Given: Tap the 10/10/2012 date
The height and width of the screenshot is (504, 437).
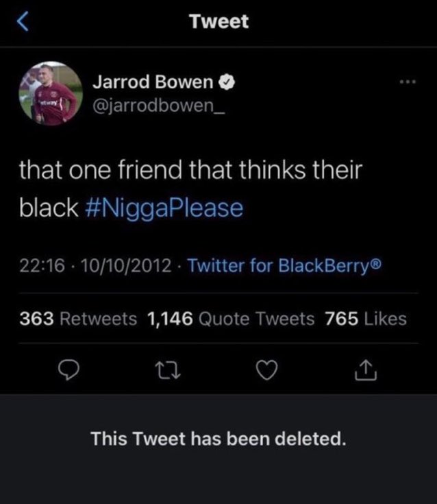Looking at the screenshot, I should pyautogui.click(x=126, y=266).
